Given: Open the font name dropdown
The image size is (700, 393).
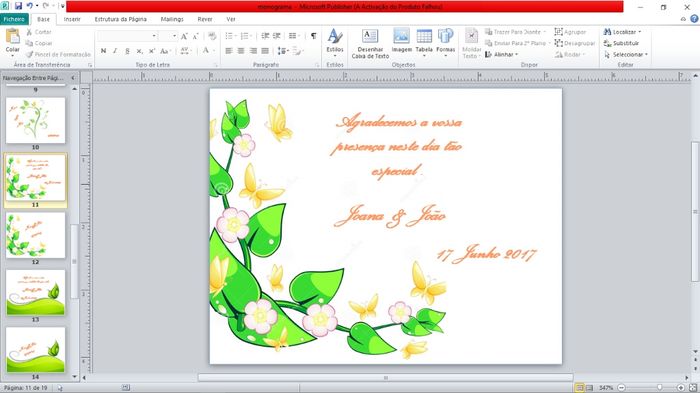Looking at the screenshot, I should [154, 36].
